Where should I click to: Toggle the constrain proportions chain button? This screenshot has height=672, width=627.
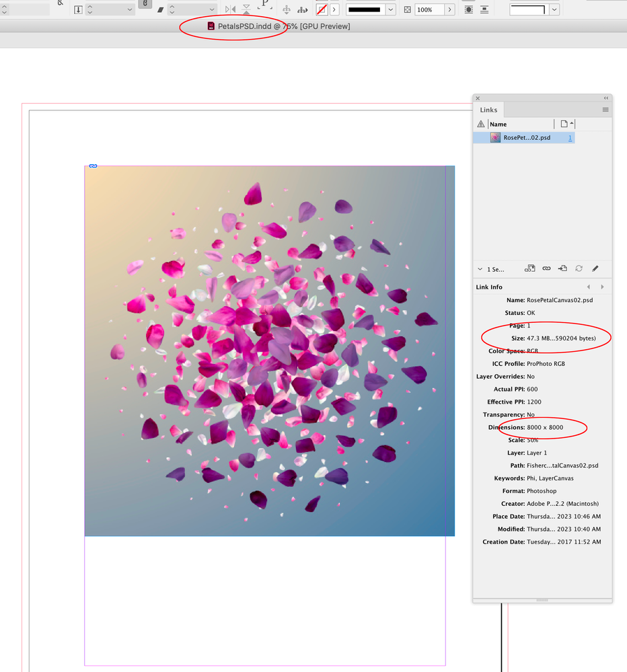tap(145, 4)
